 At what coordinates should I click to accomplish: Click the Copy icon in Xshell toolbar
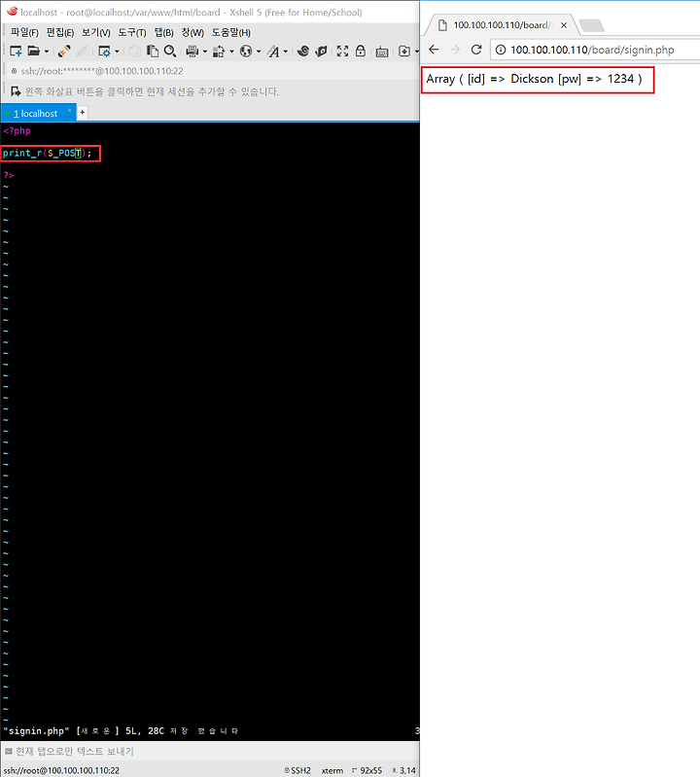pos(134,51)
